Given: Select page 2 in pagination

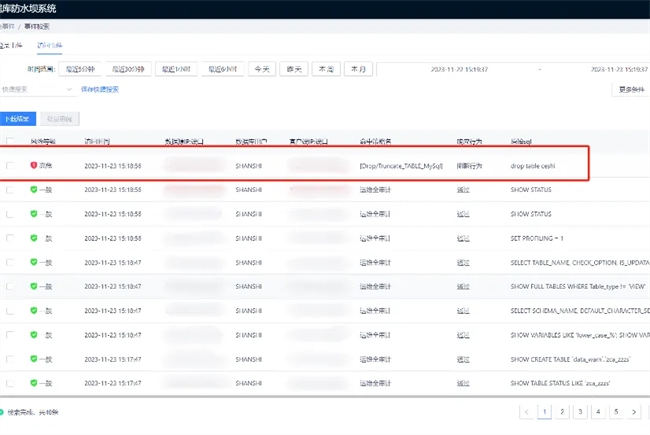Looking at the screenshot, I should pos(562,412).
